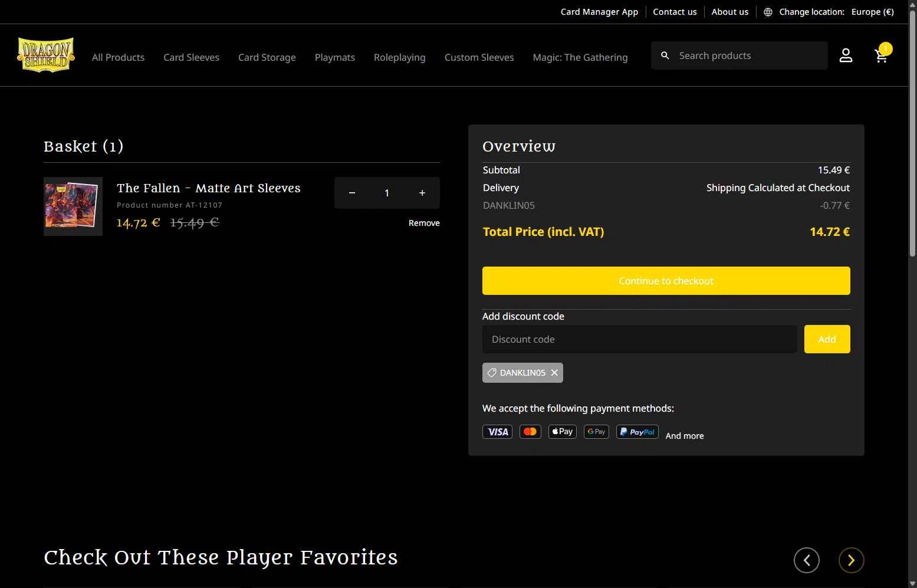Click DANKLIN05 row label in Overview
Screen dimensions: 917x588
pyautogui.click(x=509, y=205)
